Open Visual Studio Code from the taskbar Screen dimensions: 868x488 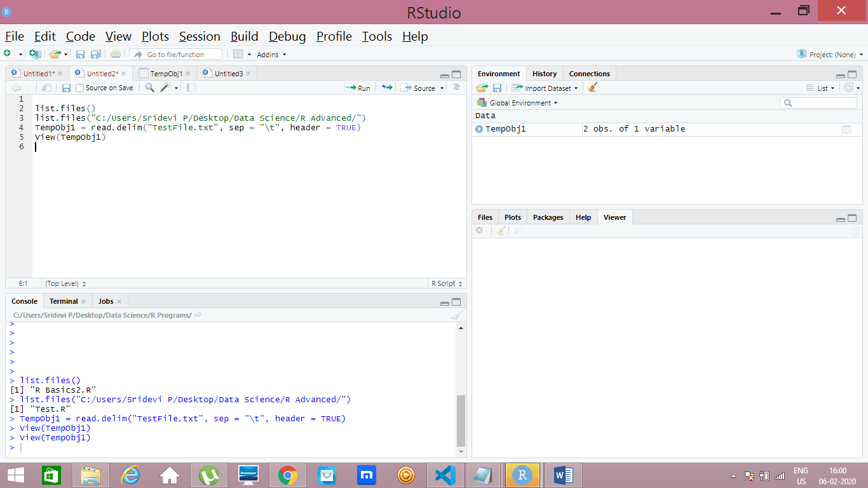pos(445,475)
